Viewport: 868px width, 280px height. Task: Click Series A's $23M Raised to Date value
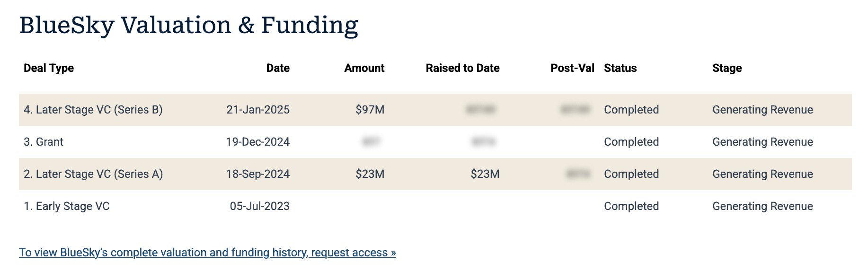click(x=485, y=174)
